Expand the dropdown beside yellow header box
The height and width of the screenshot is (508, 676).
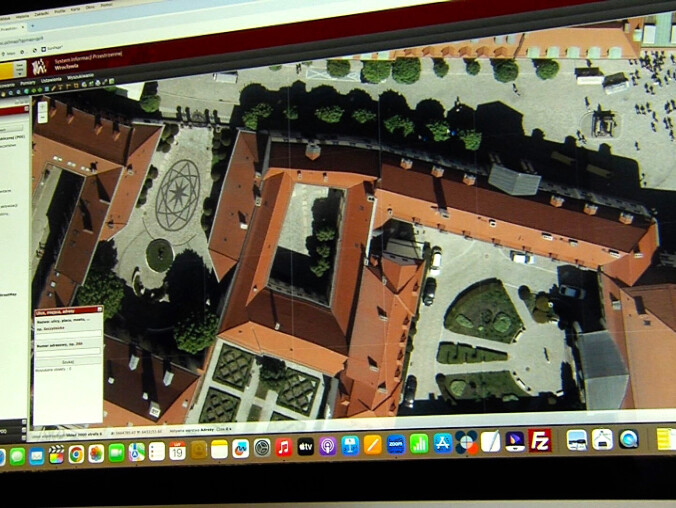(20, 68)
